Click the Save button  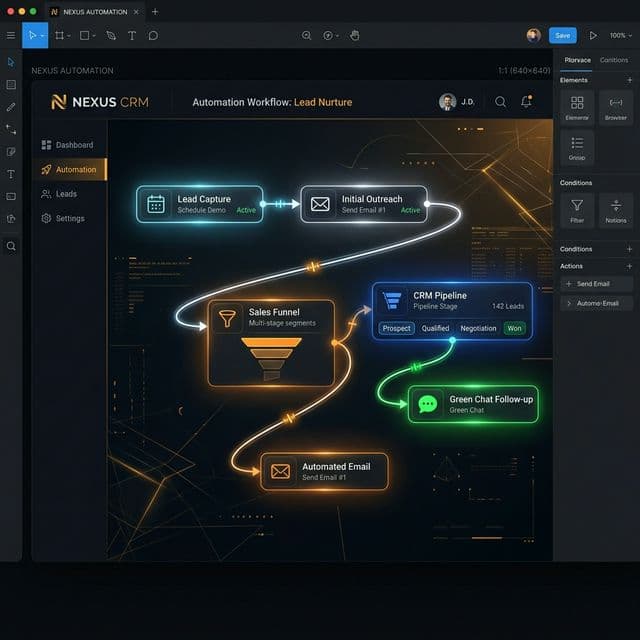coord(562,36)
